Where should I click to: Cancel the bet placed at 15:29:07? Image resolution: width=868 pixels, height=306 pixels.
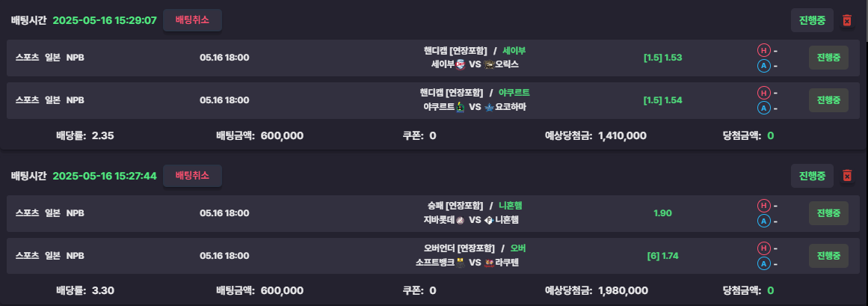[193, 20]
